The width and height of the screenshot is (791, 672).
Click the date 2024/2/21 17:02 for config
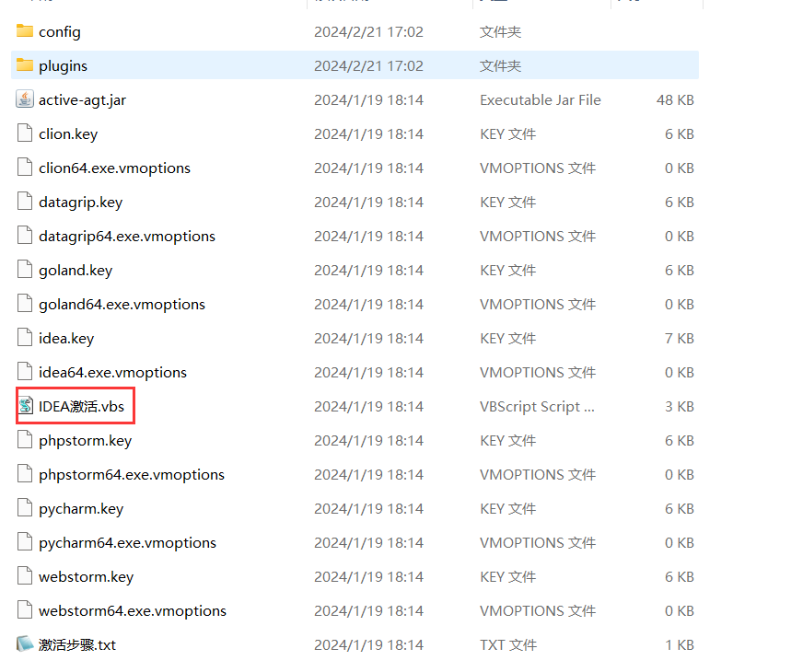click(368, 32)
